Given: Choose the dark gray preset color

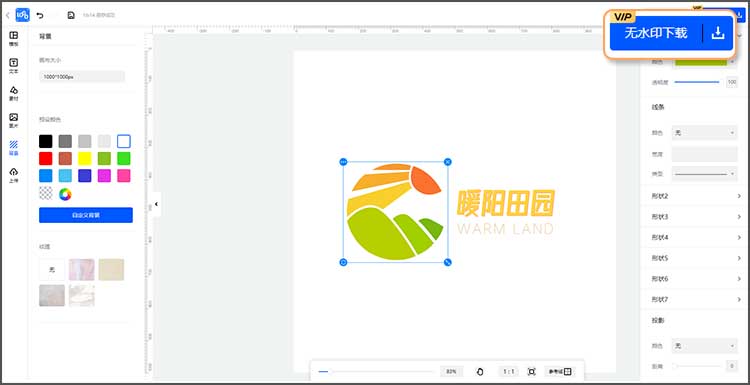Looking at the screenshot, I should pos(65,141).
